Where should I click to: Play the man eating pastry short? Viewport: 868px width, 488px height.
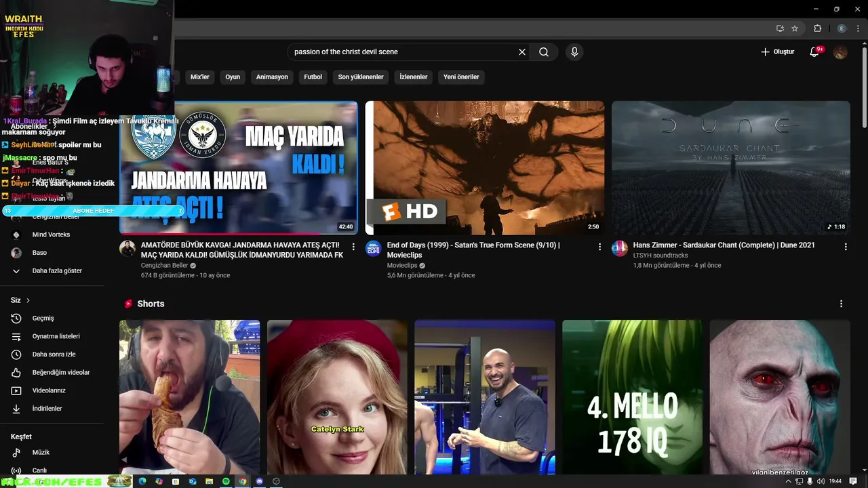[189, 396]
